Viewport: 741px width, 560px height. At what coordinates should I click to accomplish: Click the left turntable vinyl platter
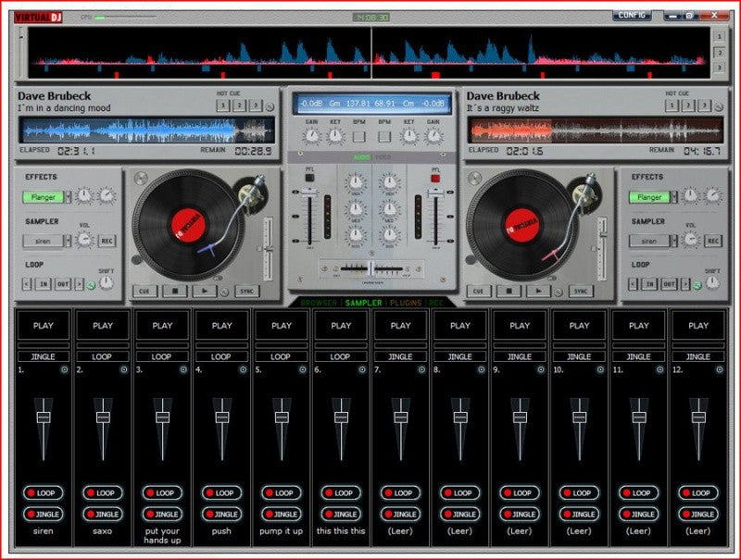[188, 225]
